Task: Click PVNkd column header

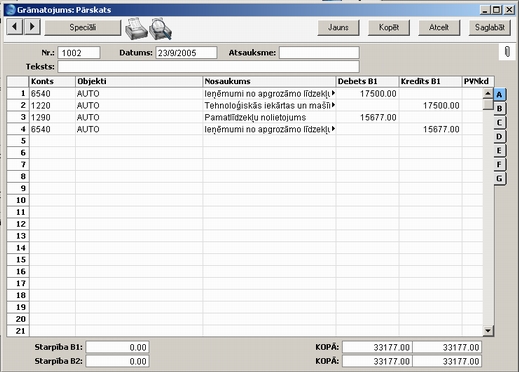Action: [x=478, y=81]
